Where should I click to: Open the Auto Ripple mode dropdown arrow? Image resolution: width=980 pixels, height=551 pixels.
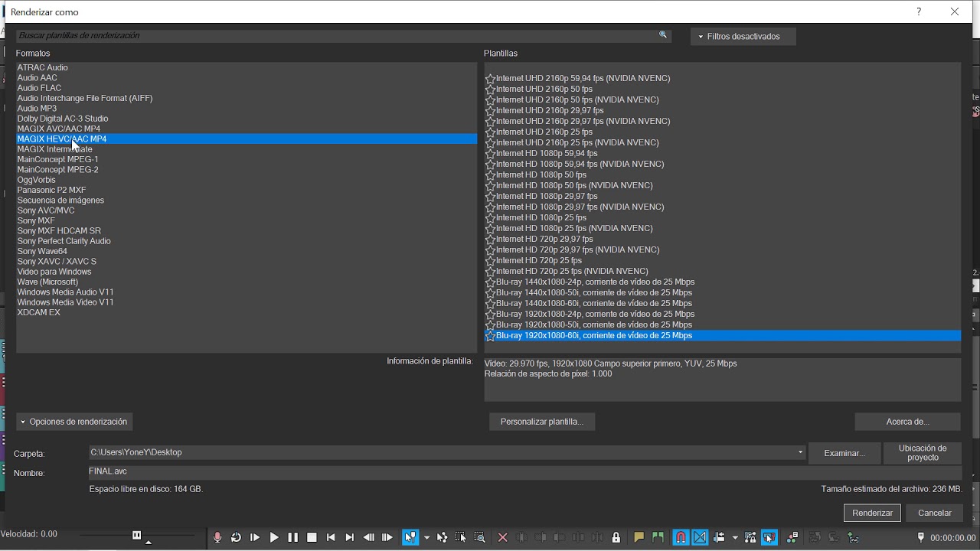[735, 538]
